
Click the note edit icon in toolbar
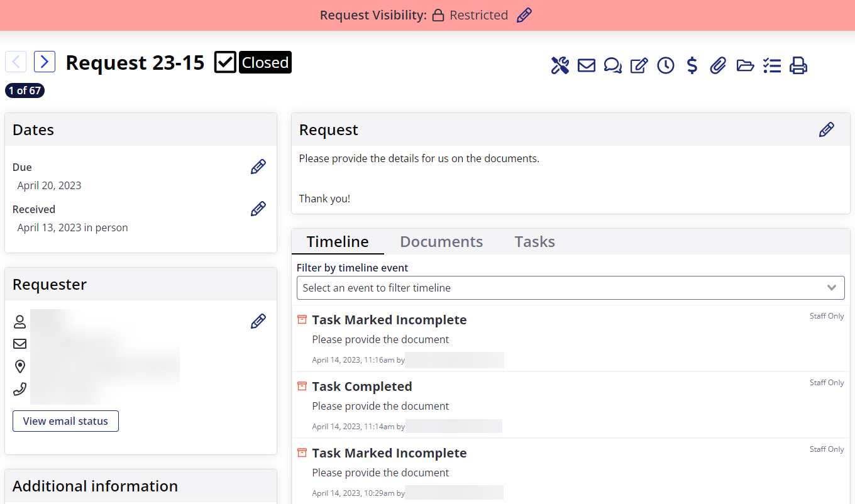pyautogui.click(x=639, y=65)
